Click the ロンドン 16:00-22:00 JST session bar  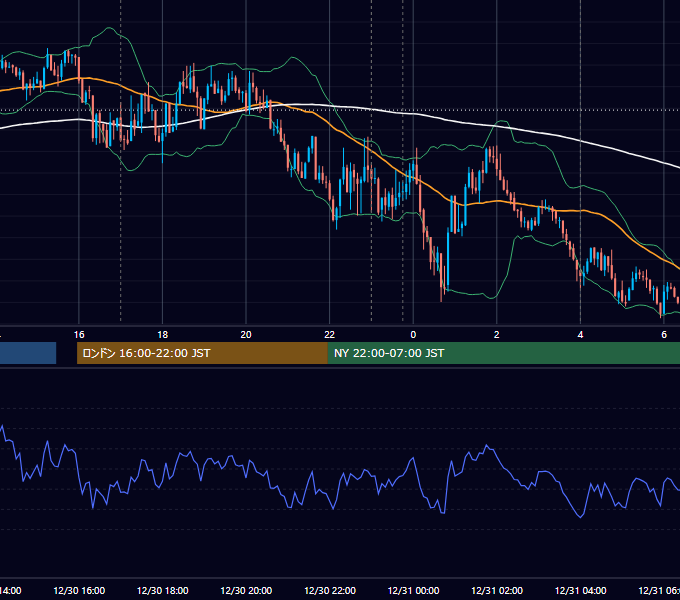point(202,353)
